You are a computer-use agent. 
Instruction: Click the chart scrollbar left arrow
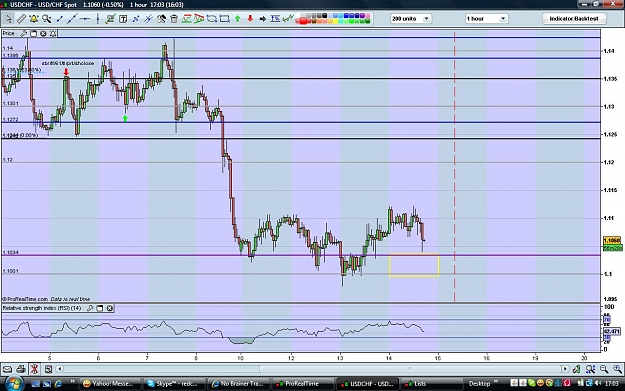[60, 369]
